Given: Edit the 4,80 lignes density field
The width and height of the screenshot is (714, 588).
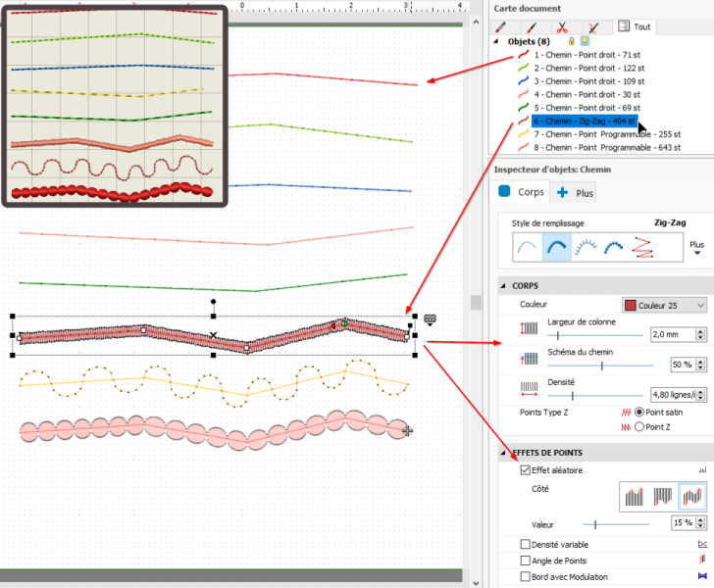Looking at the screenshot, I should point(673,395).
